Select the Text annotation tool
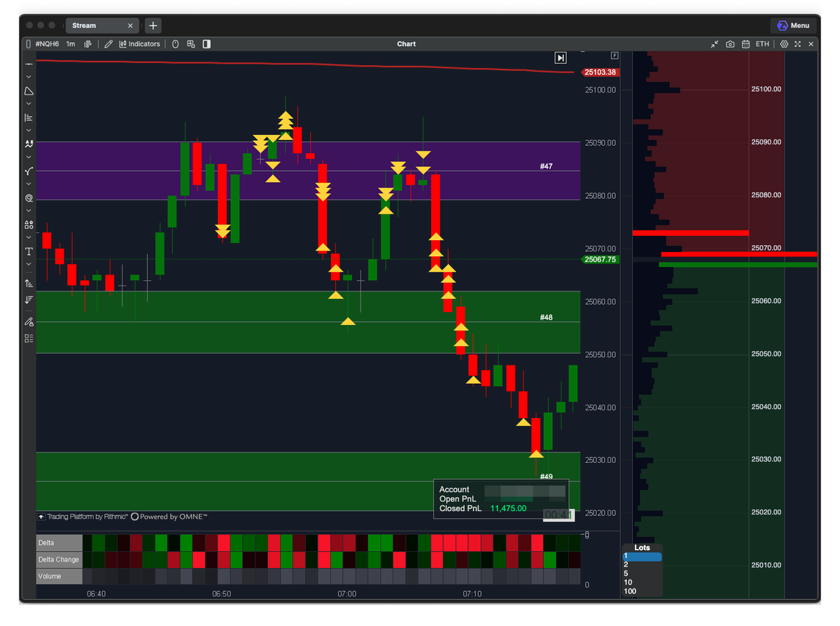840x626 pixels. pyautogui.click(x=29, y=251)
